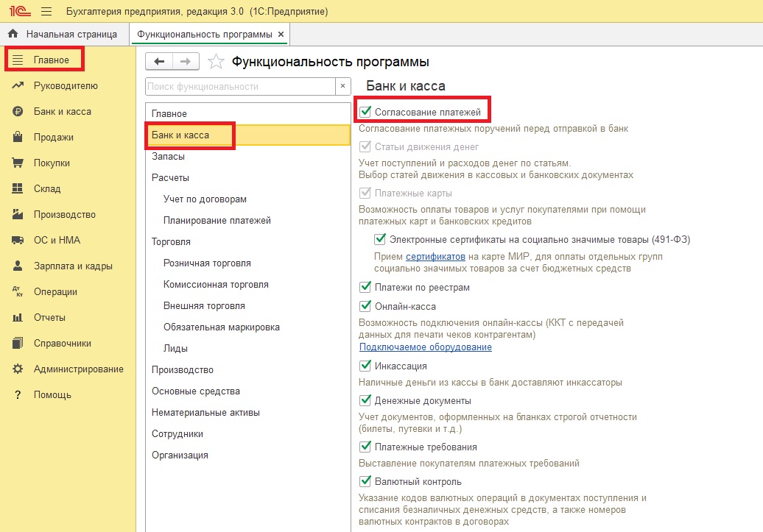Screen dimensions: 763x532
Task: Click the ОС и НМА truck icon
Action: point(18,240)
